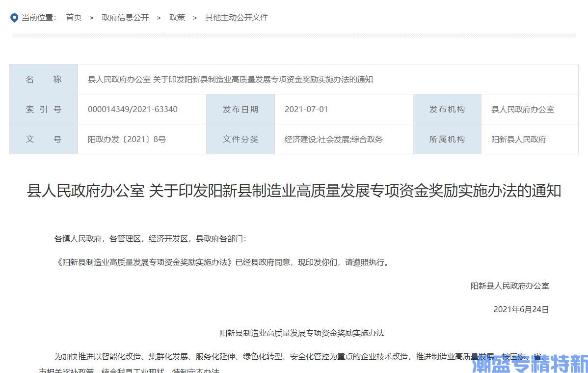Click centered subtitle 阳新县制造业高质量发展专项资金奖励实施办法
Image resolution: width=588 pixels, height=373 pixels.
coord(301,333)
